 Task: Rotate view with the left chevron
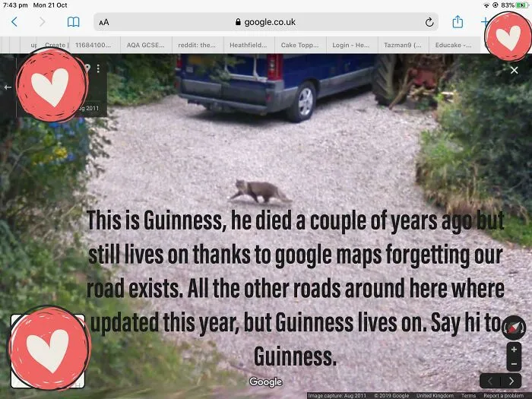pyautogui.click(x=490, y=381)
